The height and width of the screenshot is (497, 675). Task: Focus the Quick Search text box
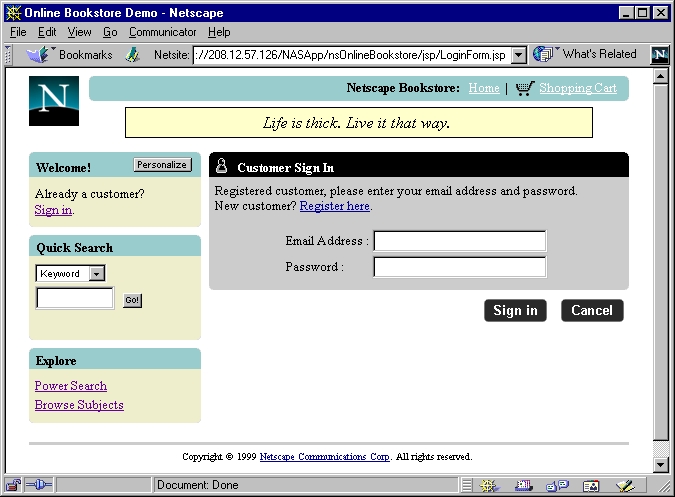pos(75,298)
